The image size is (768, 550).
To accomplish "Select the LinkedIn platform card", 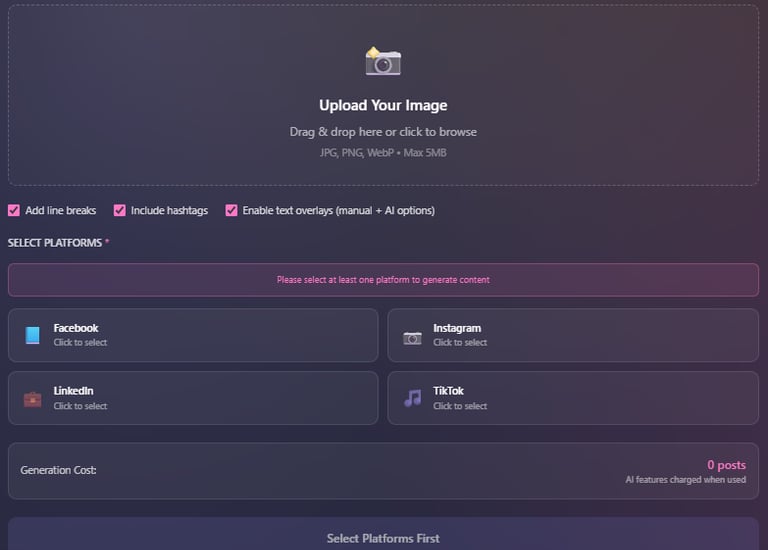I will pyautogui.click(x=193, y=398).
